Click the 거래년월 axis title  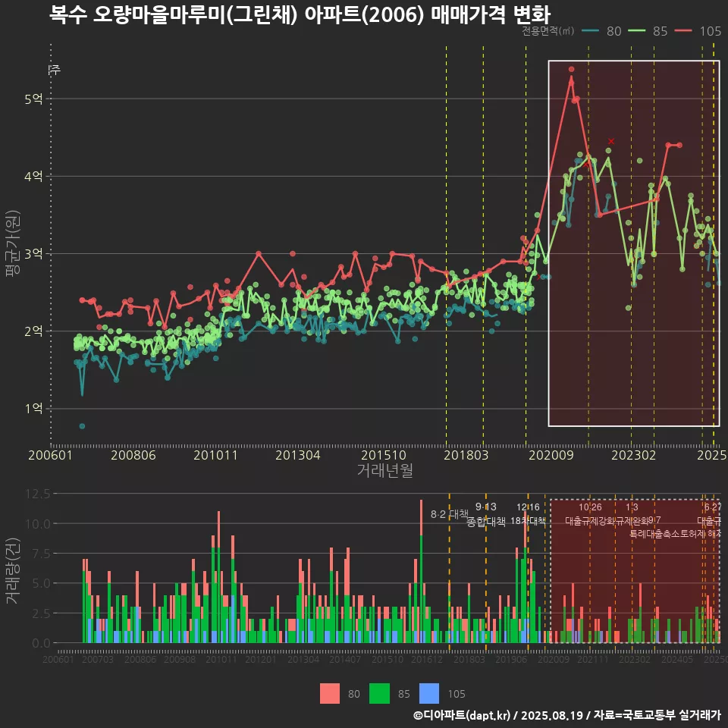pos(385,470)
